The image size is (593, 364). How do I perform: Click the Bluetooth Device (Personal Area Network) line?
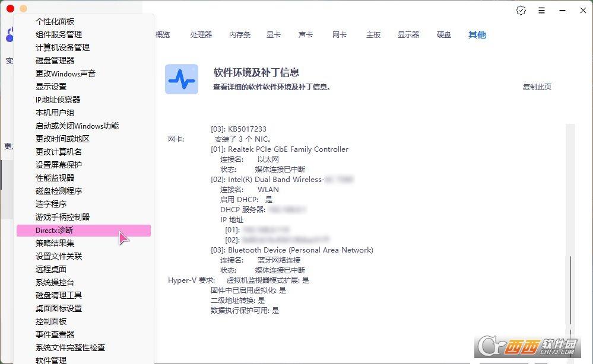point(292,250)
